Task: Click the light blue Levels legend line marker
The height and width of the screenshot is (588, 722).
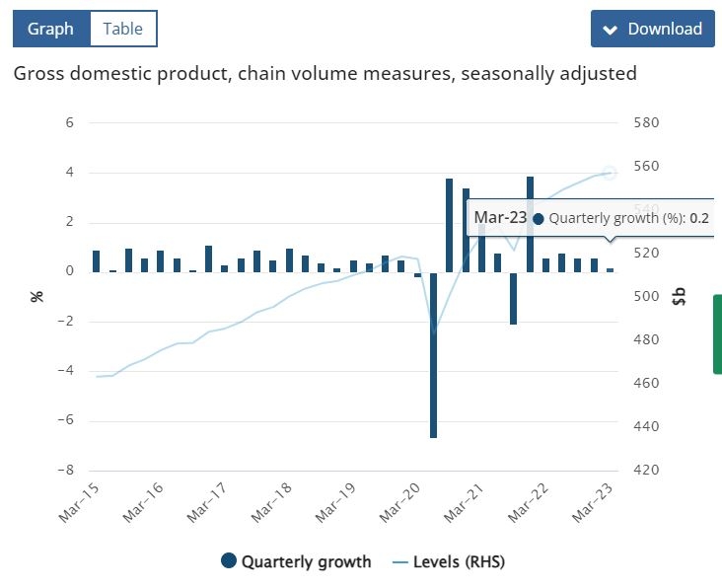Action: pos(400,562)
